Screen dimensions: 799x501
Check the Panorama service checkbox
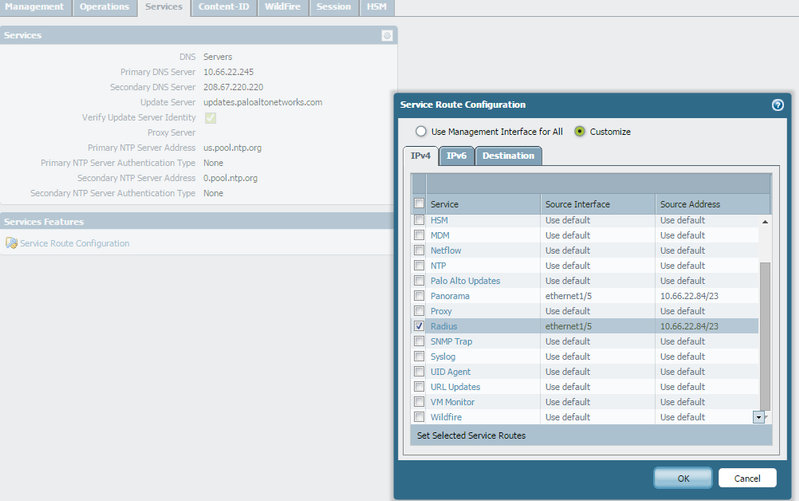[419, 296]
